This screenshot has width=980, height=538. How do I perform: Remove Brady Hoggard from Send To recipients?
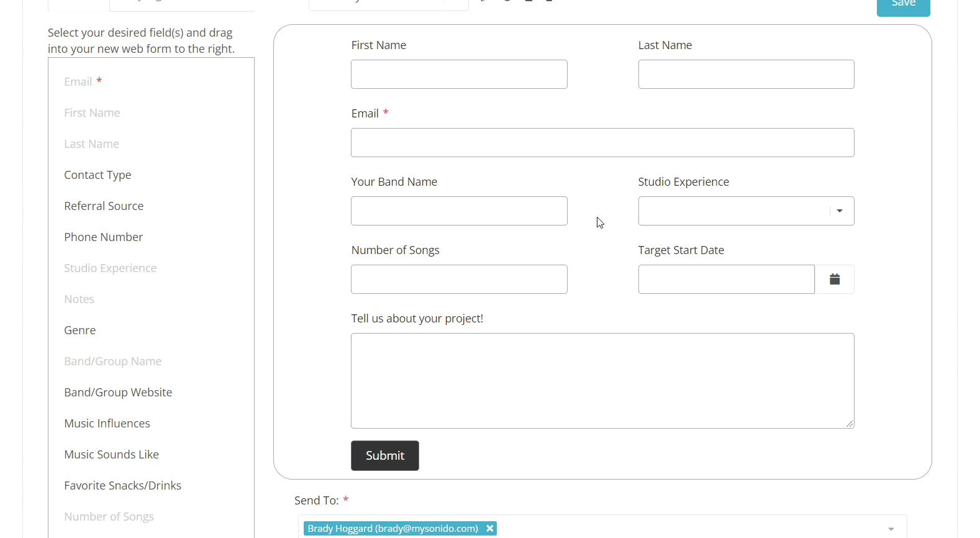[490, 529]
